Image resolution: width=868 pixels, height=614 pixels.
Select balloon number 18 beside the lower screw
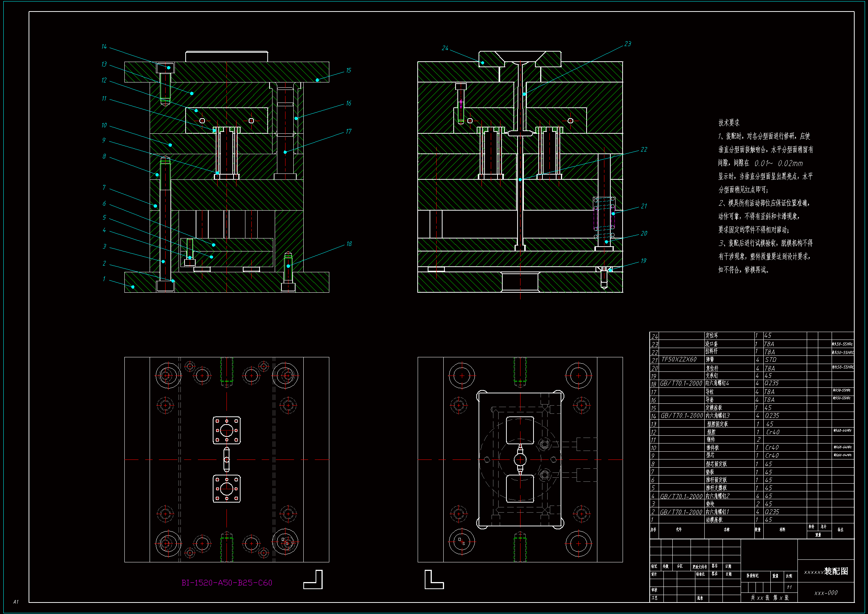[x=349, y=244]
